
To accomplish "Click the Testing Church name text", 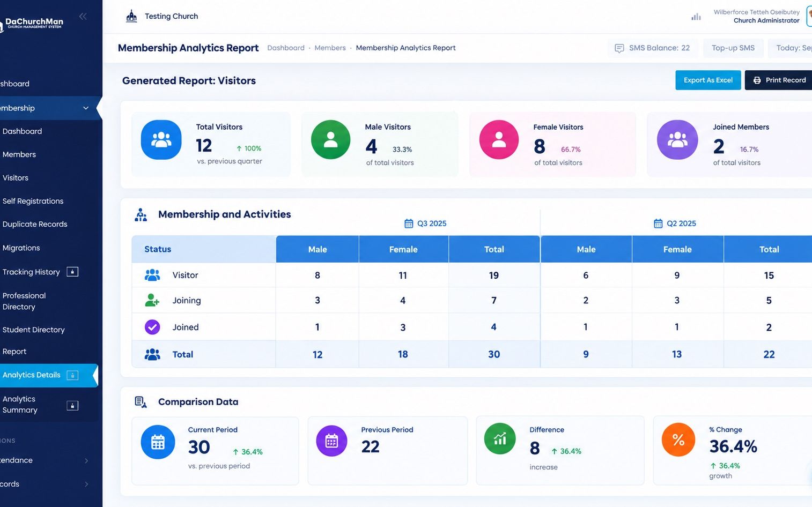I will 171,17.
